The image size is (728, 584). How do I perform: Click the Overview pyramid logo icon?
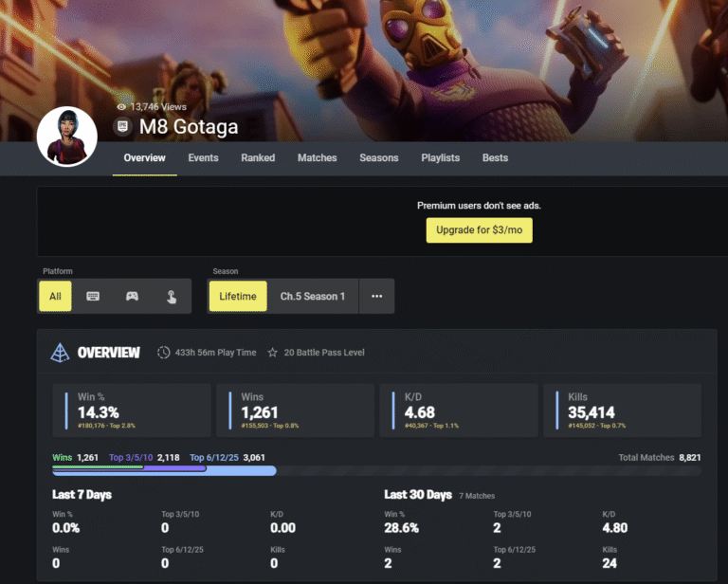pyautogui.click(x=60, y=353)
